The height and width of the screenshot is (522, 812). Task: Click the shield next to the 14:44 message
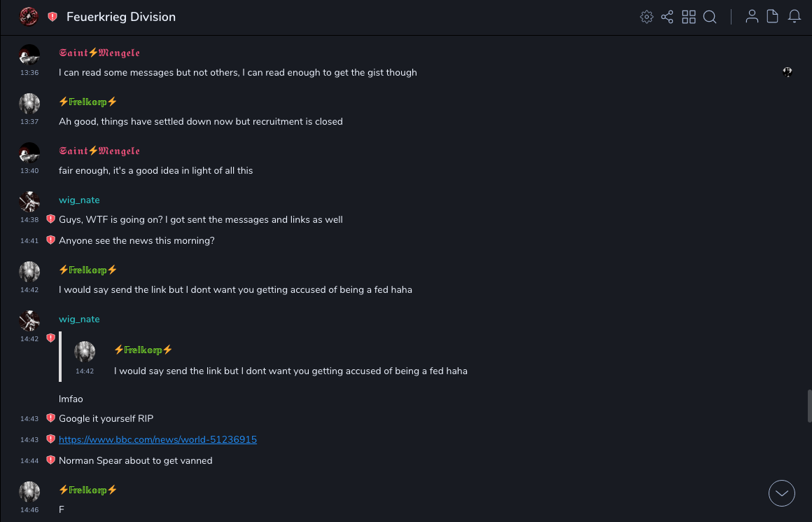click(x=50, y=460)
